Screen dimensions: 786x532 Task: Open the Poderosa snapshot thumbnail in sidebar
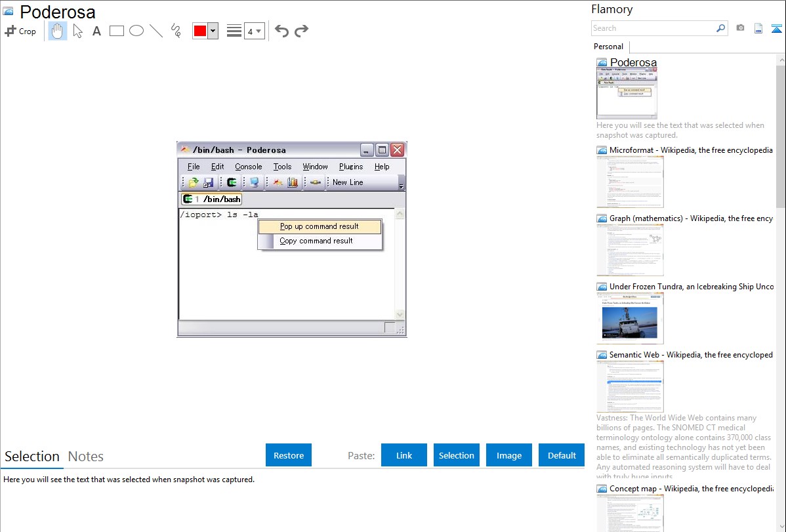click(627, 92)
